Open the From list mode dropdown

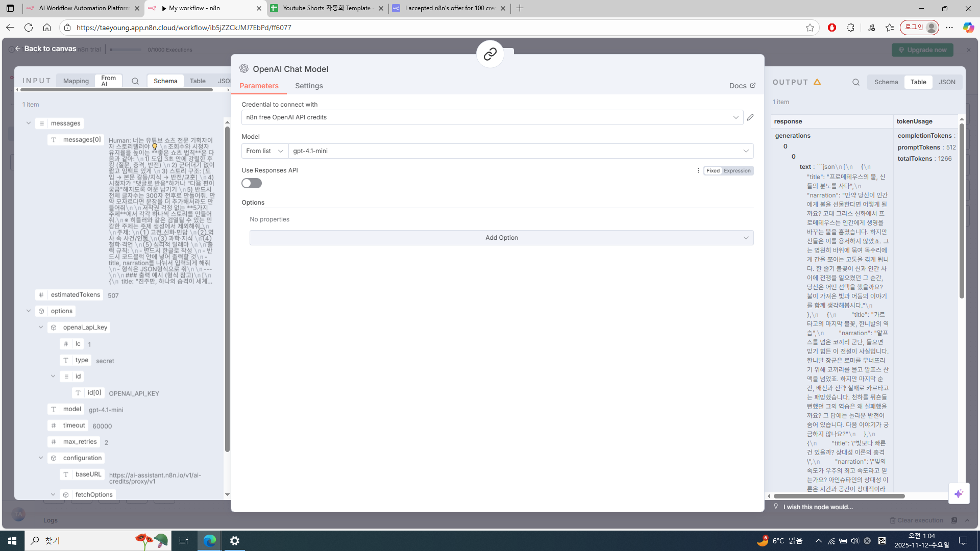[264, 151]
